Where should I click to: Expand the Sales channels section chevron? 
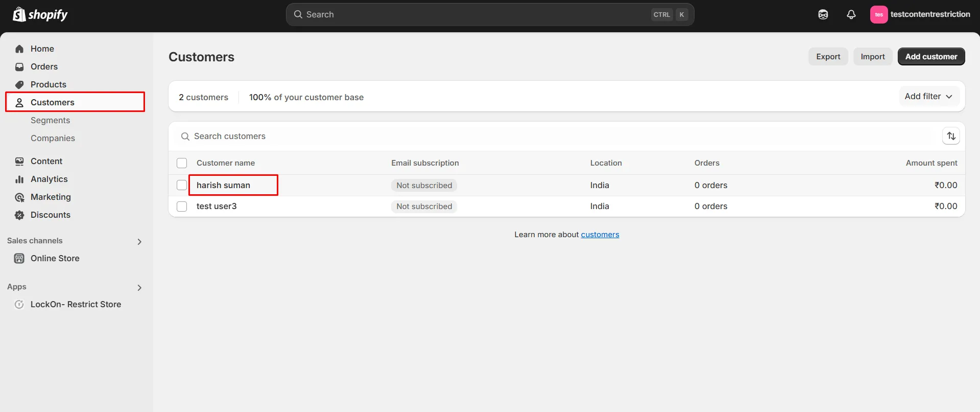pos(139,242)
